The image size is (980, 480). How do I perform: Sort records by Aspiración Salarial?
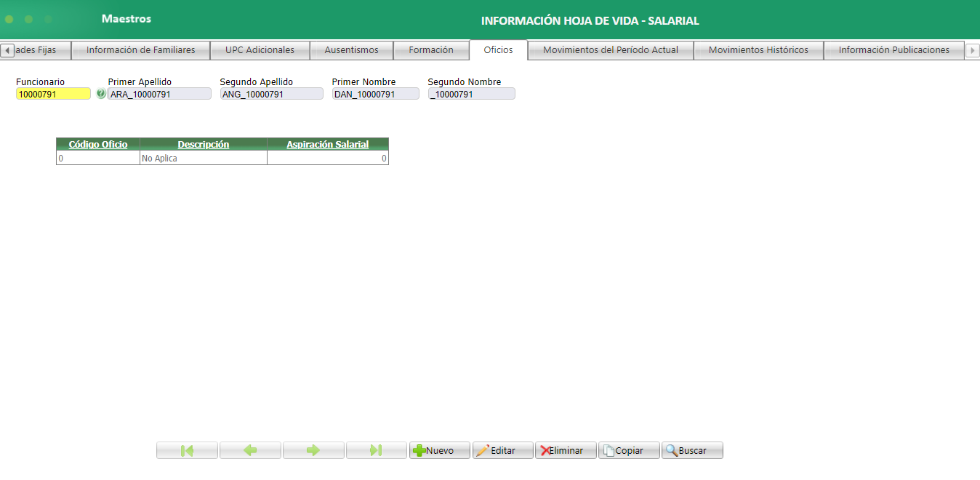coord(327,144)
